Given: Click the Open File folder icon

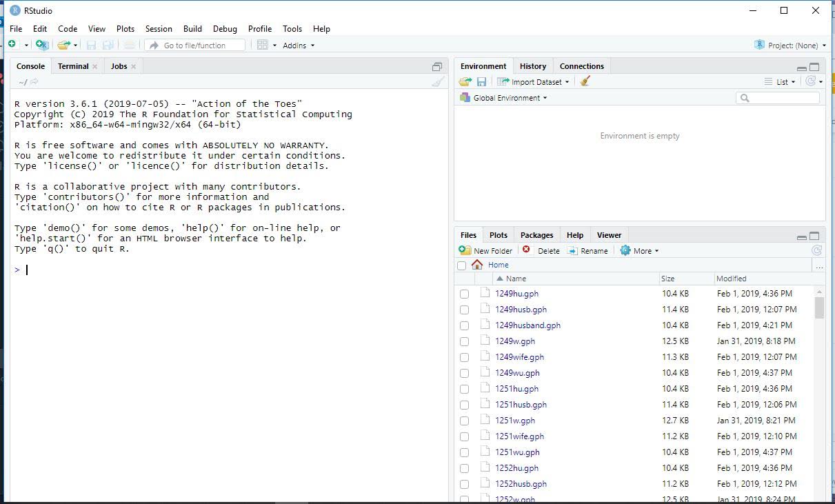Looking at the screenshot, I should 63,45.
